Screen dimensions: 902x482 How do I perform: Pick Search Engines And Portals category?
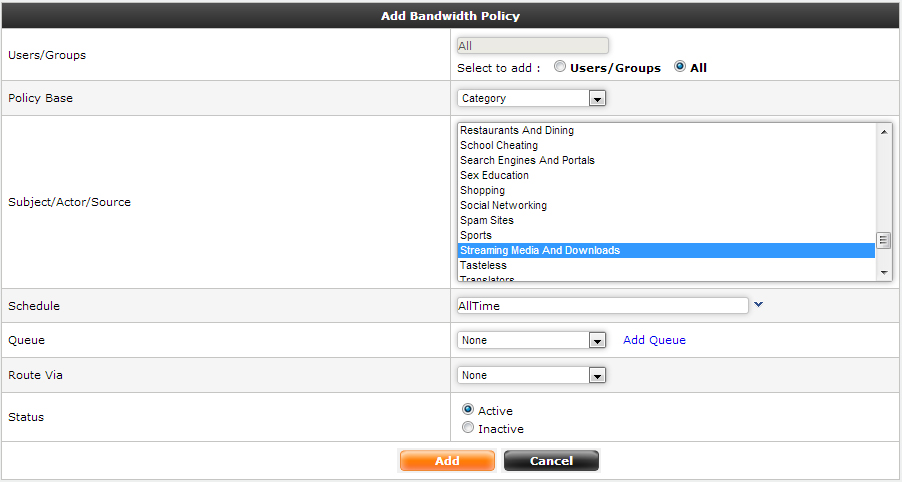click(527, 160)
